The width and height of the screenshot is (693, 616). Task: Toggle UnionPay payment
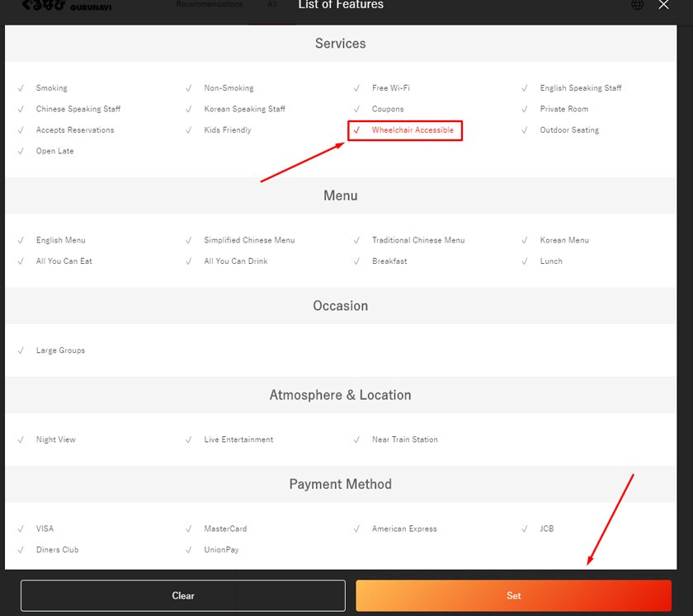tap(212, 550)
